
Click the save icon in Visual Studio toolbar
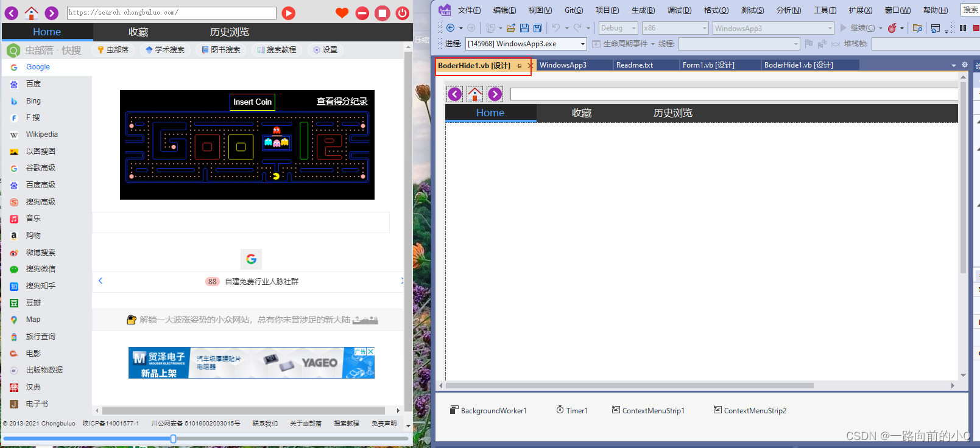coord(524,28)
